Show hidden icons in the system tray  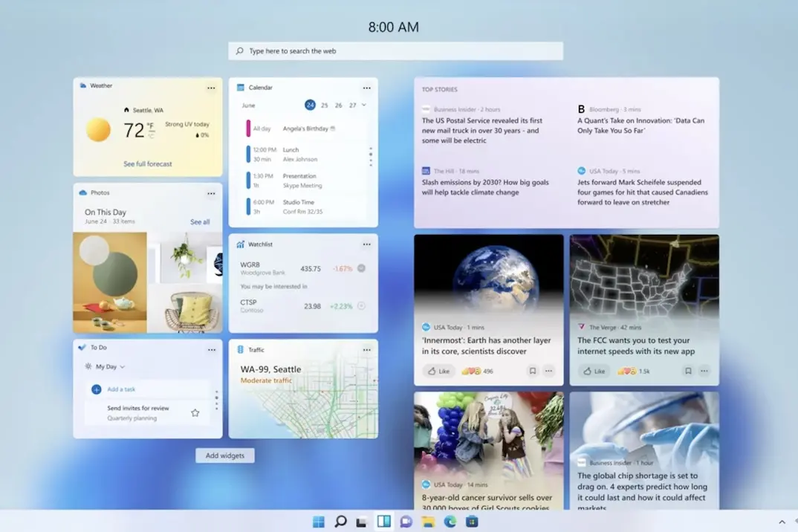[x=782, y=522]
